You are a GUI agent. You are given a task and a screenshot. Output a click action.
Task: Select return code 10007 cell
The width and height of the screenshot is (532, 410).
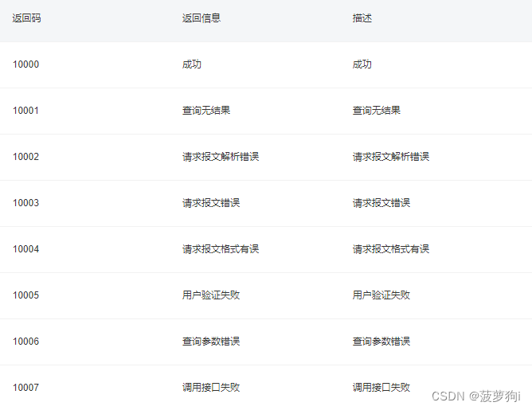click(25, 387)
